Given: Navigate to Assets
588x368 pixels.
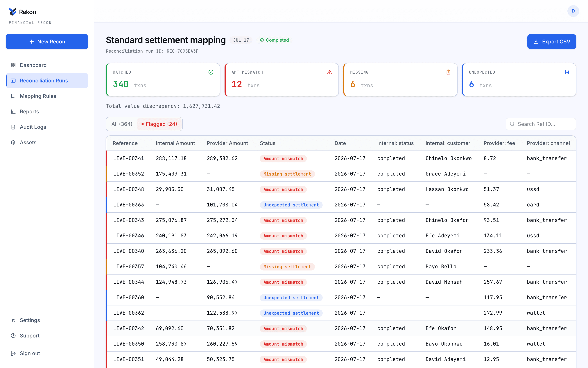Looking at the screenshot, I should [47, 142].
